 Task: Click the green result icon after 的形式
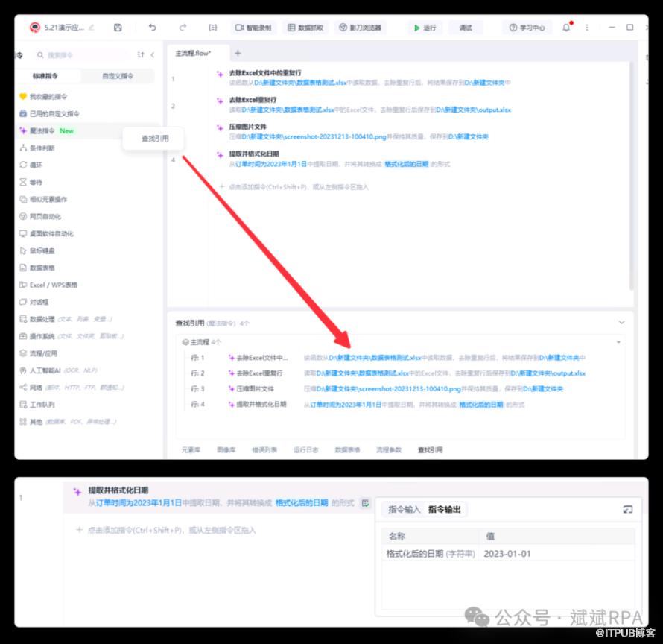[x=365, y=502]
